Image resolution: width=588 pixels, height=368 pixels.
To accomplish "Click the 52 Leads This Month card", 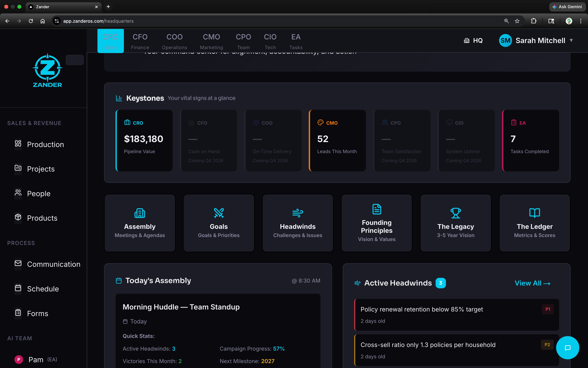I will tap(337, 140).
